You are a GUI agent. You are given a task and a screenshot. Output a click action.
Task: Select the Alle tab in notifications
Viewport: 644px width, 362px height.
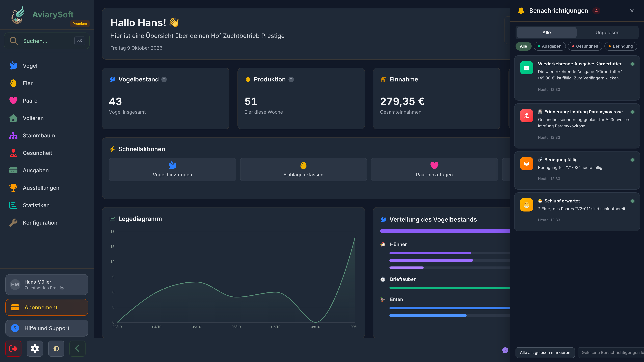(547, 33)
